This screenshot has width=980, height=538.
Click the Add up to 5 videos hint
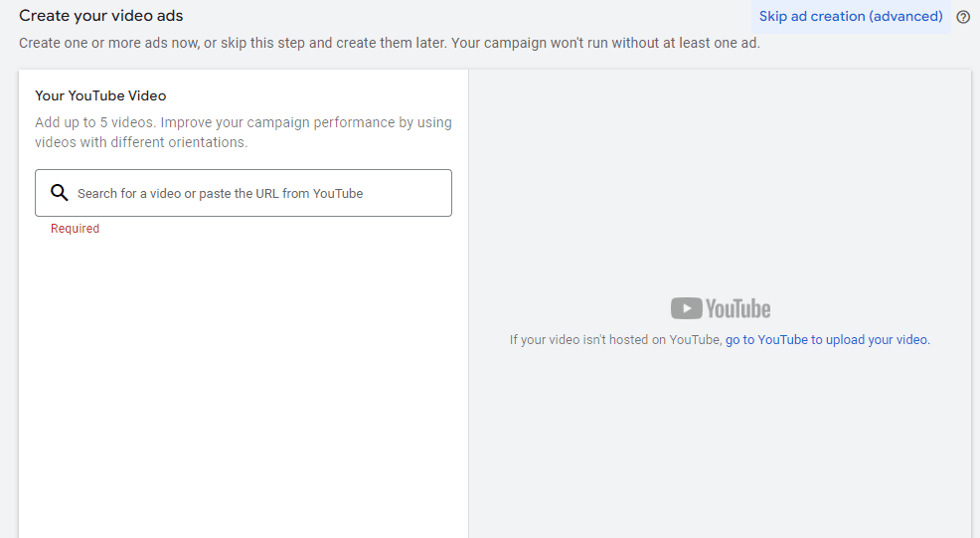click(244, 122)
